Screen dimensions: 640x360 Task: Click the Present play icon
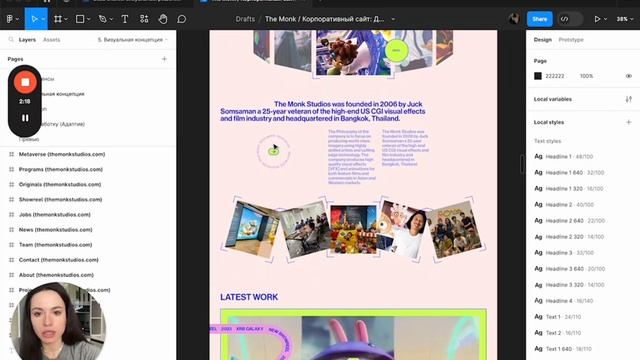coord(597,19)
